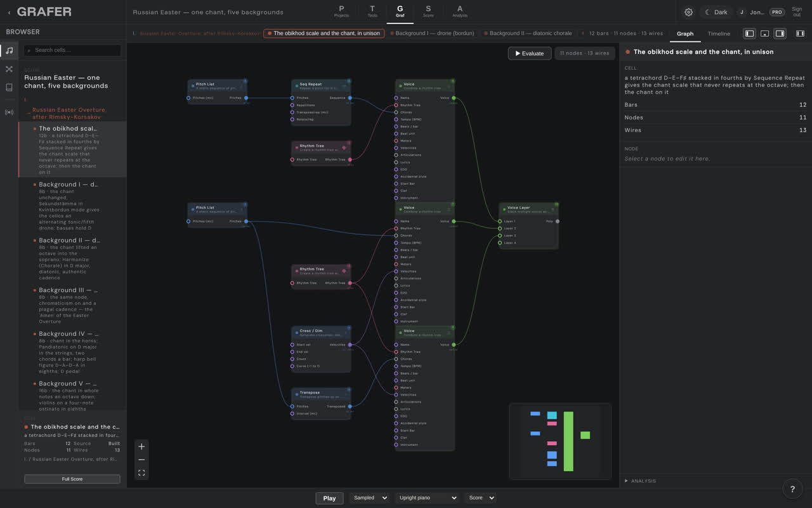Viewport: 812px width, 508px height.
Task: Click the J user avatar
Action: (742, 12)
